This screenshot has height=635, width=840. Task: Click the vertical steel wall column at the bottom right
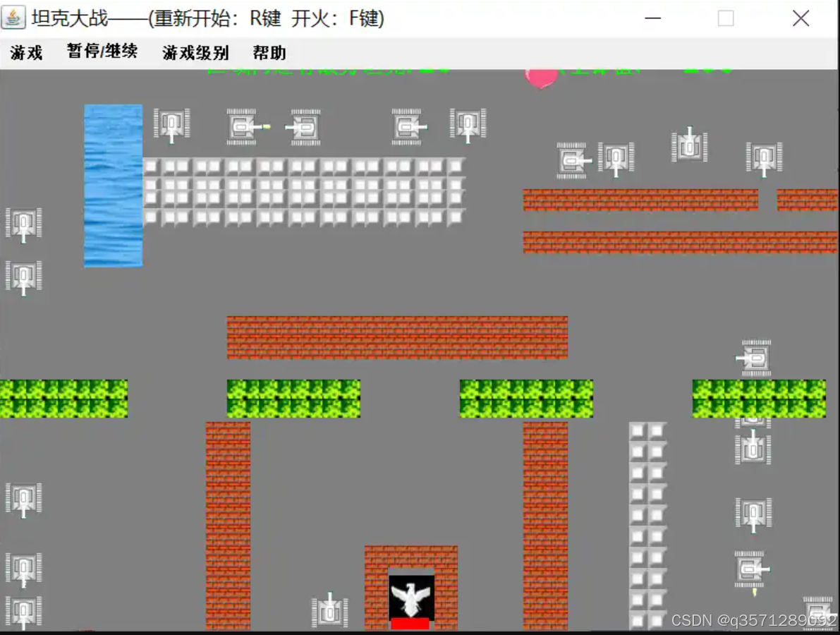[647, 526]
